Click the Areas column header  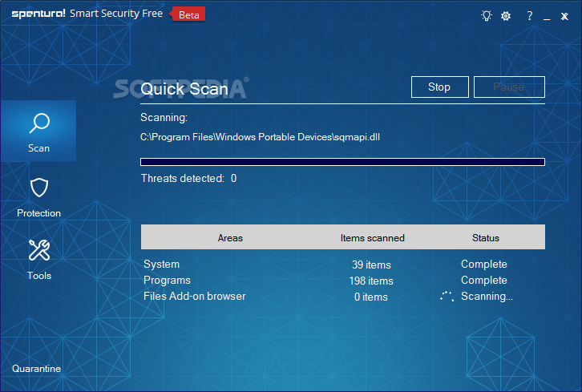pyautogui.click(x=230, y=238)
